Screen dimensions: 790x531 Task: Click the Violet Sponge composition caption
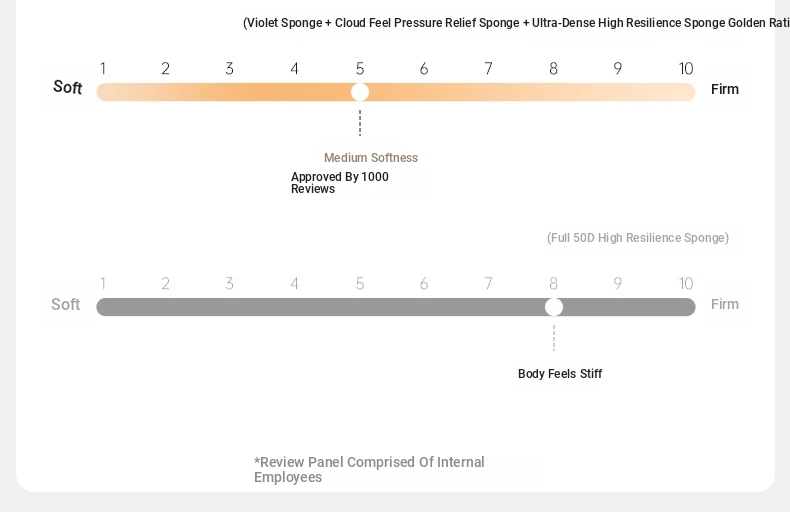[516, 23]
